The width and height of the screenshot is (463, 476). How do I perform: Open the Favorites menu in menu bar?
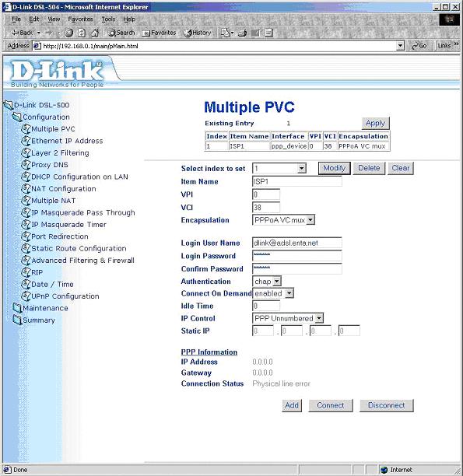tap(80, 19)
